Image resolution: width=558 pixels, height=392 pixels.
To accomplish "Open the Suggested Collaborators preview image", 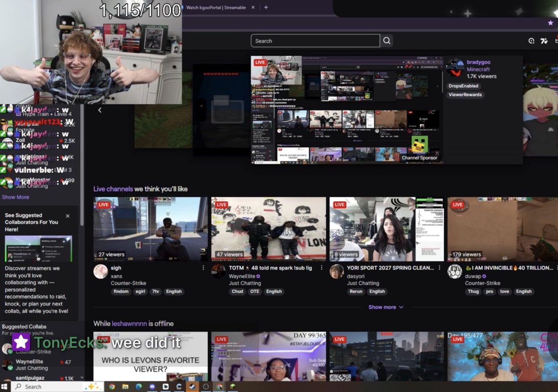I will (x=39, y=248).
